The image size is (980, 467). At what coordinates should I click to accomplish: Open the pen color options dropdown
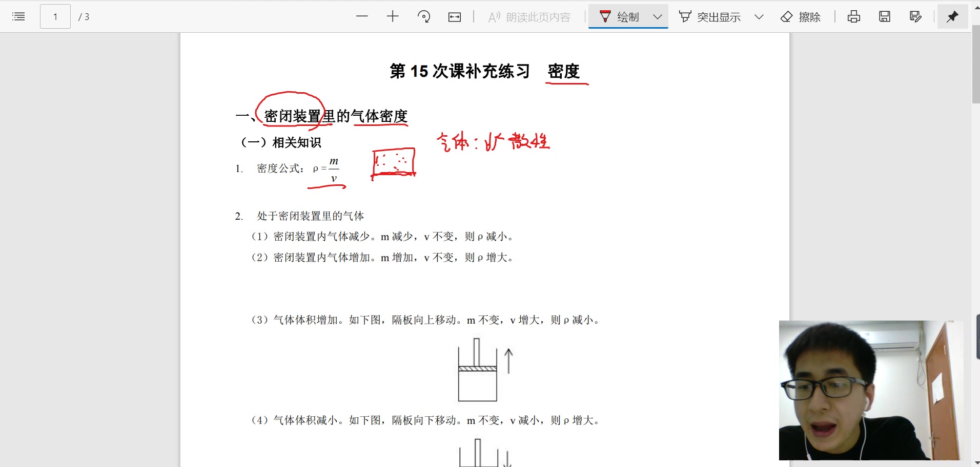(x=658, y=16)
